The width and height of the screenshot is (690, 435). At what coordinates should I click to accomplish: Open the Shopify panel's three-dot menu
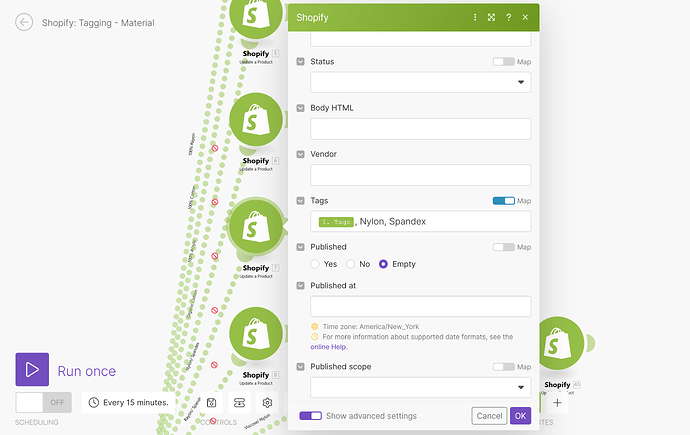pyautogui.click(x=475, y=17)
